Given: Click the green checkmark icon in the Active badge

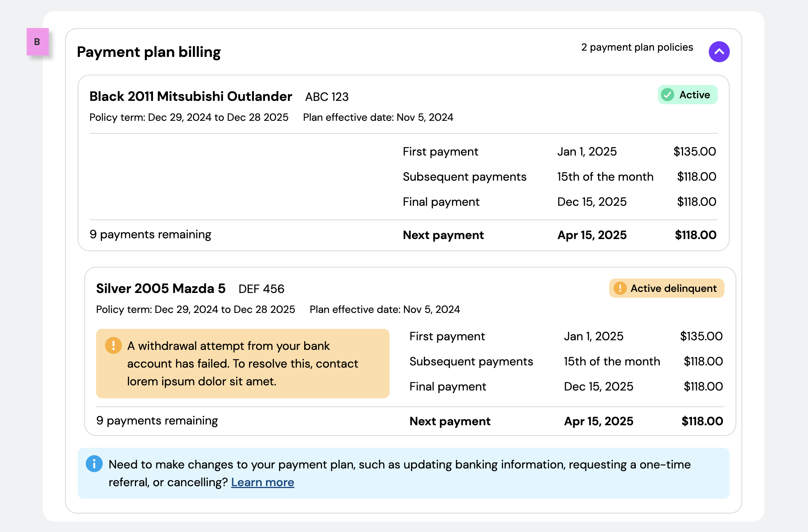Looking at the screenshot, I should 668,95.
